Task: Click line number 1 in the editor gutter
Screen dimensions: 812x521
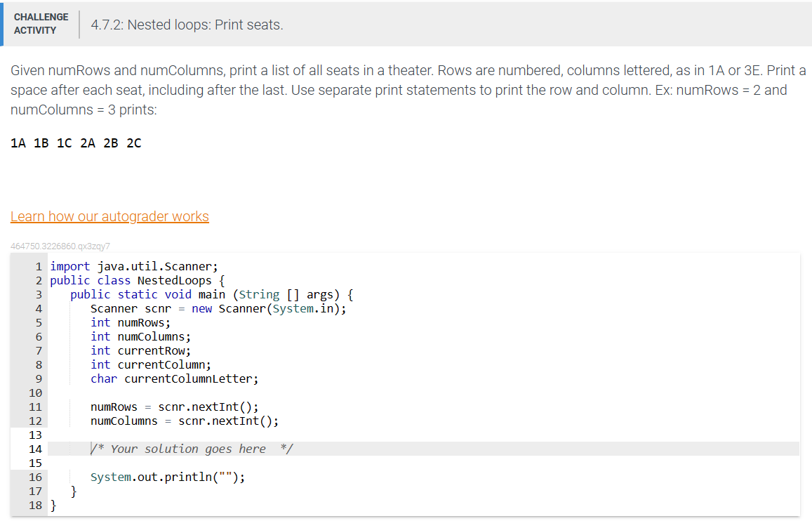Action: [x=37, y=266]
